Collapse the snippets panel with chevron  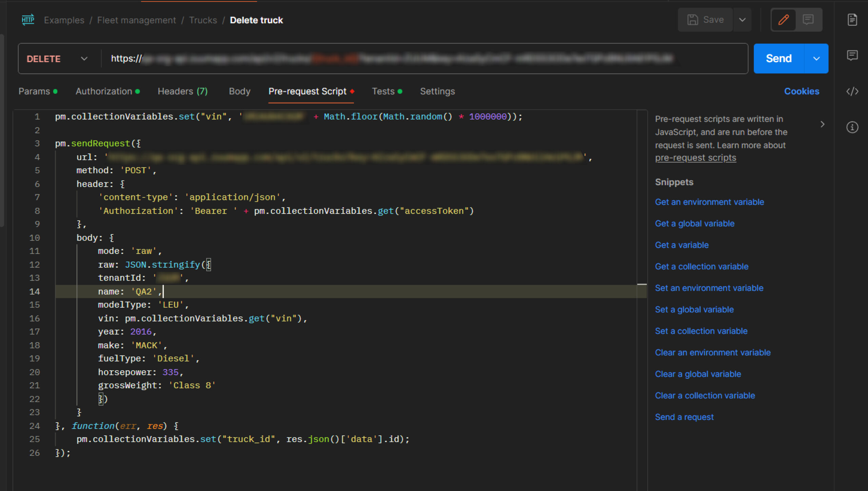pos(822,124)
